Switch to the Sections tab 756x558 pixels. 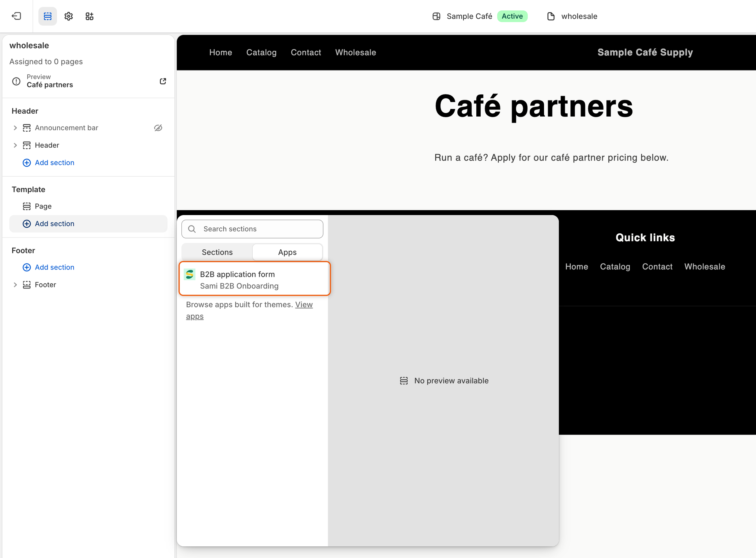tap(217, 252)
